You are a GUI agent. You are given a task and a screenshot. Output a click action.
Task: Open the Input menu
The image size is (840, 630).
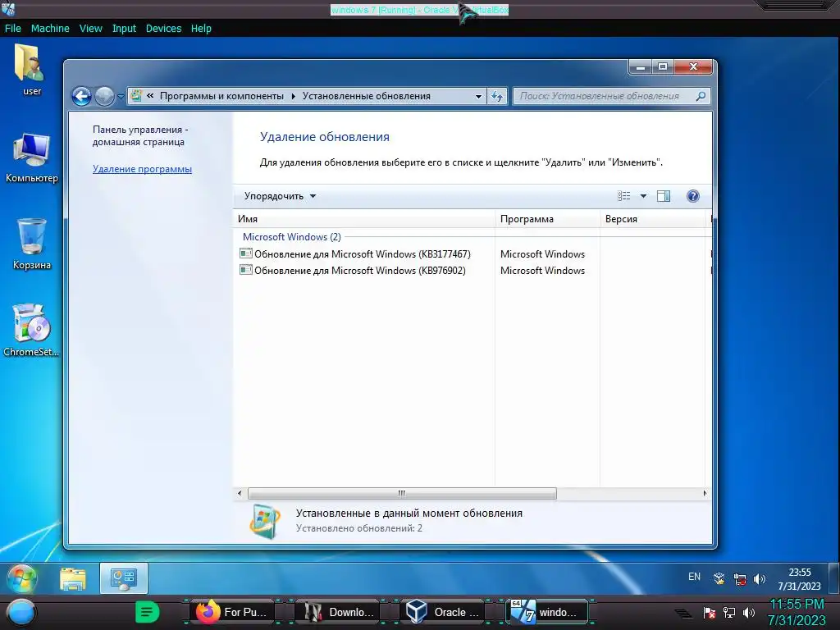click(124, 29)
